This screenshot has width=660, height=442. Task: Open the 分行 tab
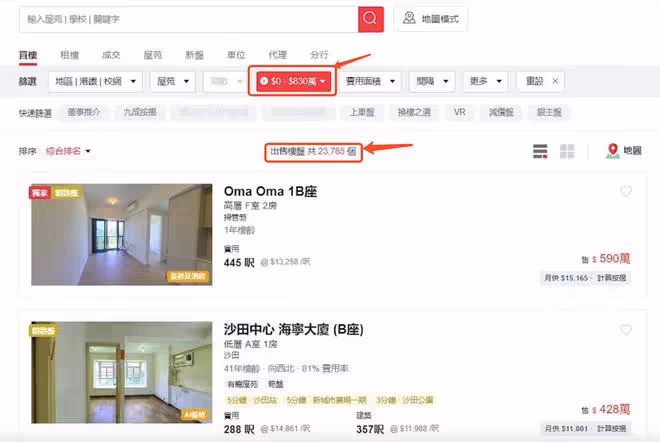[319, 55]
